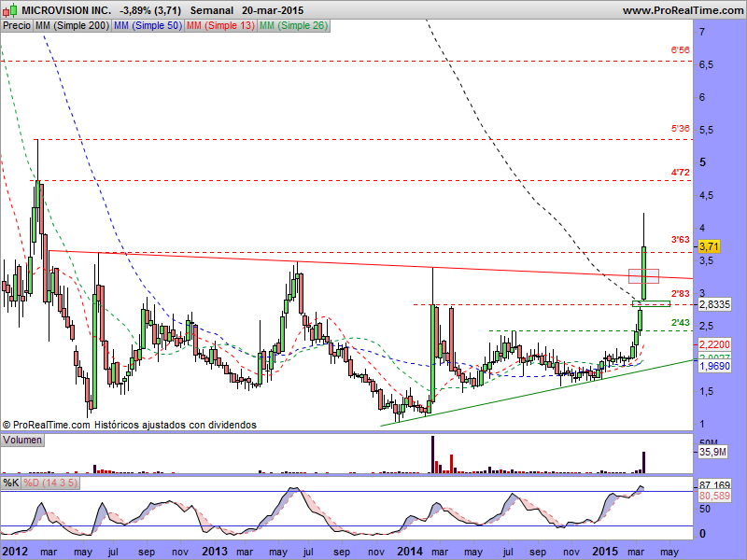Click the 35,9M volume value tag

coord(713,453)
